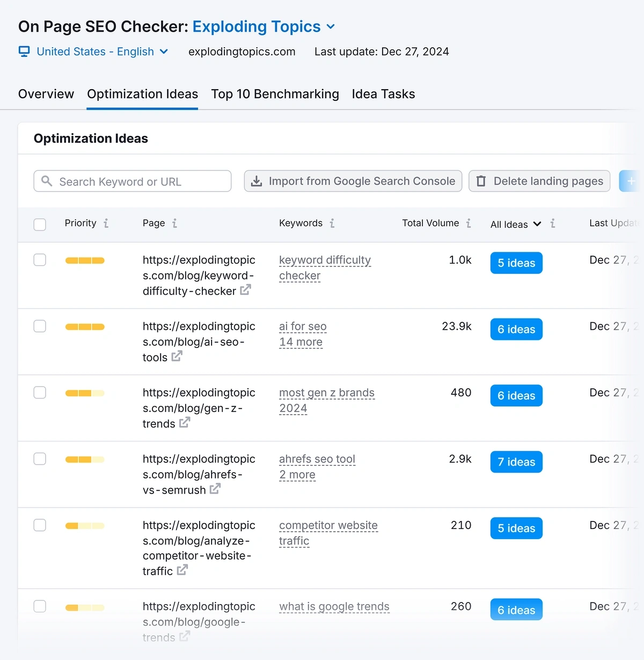
Task: Click the what is google trends keyword
Action: (x=334, y=606)
